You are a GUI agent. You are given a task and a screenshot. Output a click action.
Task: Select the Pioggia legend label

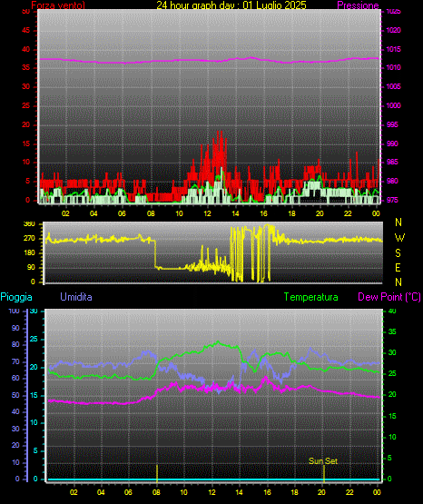[x=16, y=297]
